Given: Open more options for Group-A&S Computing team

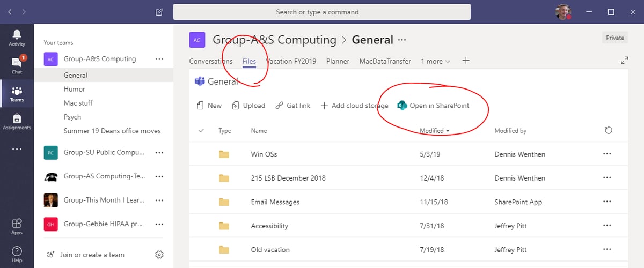Looking at the screenshot, I should coord(159,59).
